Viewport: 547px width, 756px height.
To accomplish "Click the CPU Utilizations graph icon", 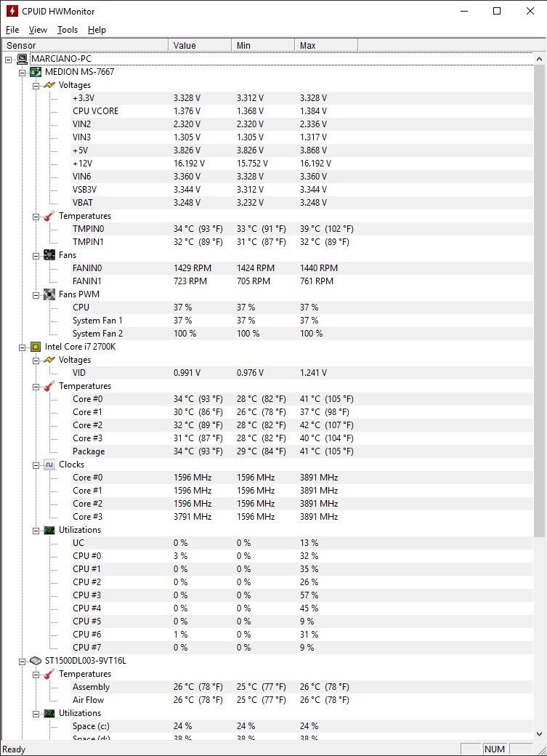I will click(x=49, y=530).
